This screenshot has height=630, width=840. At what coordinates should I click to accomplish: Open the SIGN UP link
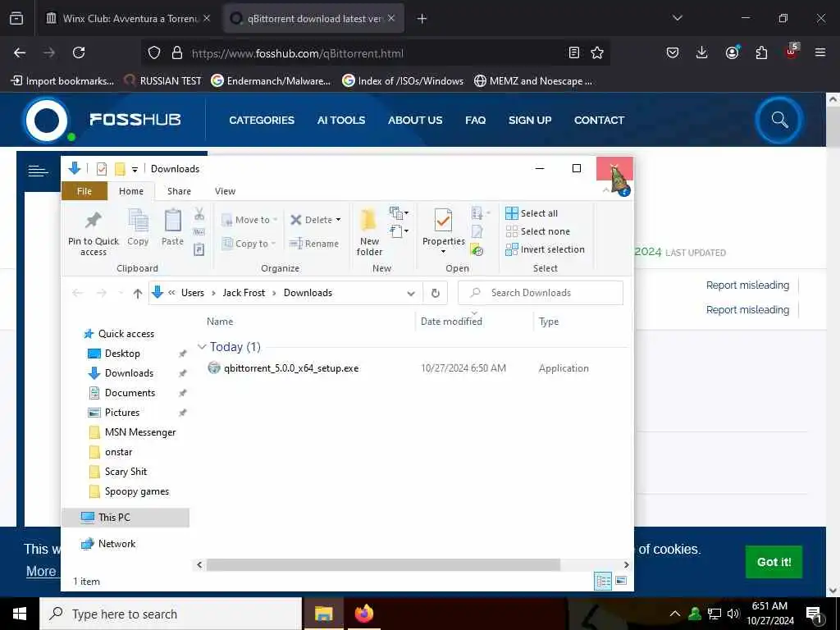point(530,120)
